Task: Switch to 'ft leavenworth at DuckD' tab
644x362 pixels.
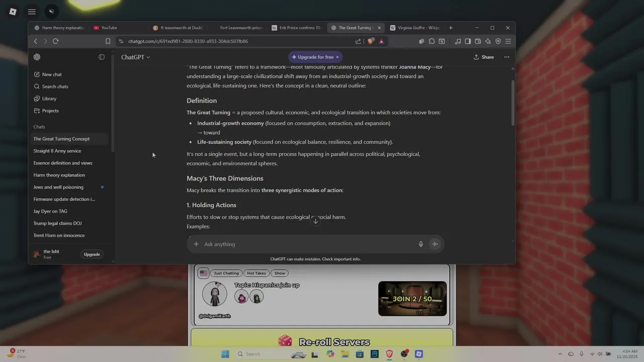Action: (179, 28)
